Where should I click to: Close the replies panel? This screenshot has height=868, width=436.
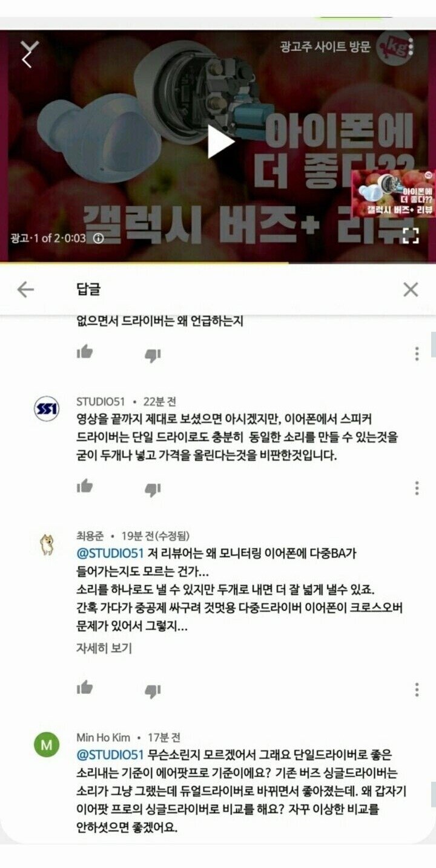(x=411, y=290)
